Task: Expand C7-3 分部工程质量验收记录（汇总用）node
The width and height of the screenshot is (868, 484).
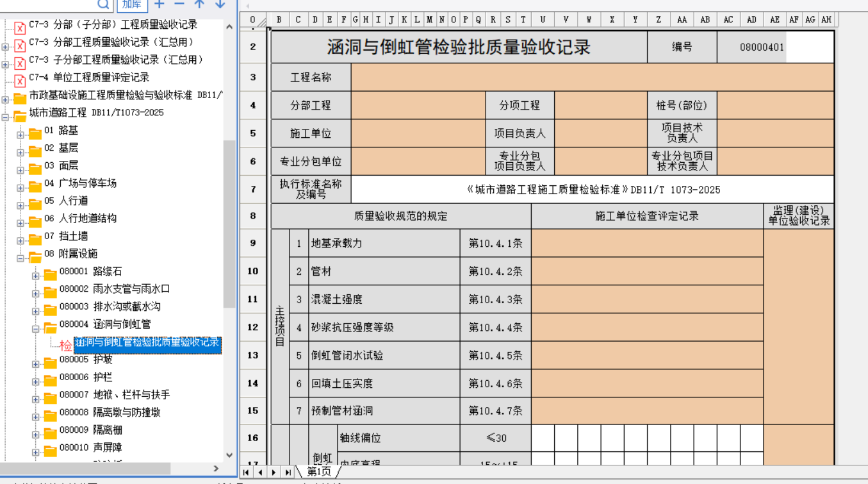Action: coord(5,46)
